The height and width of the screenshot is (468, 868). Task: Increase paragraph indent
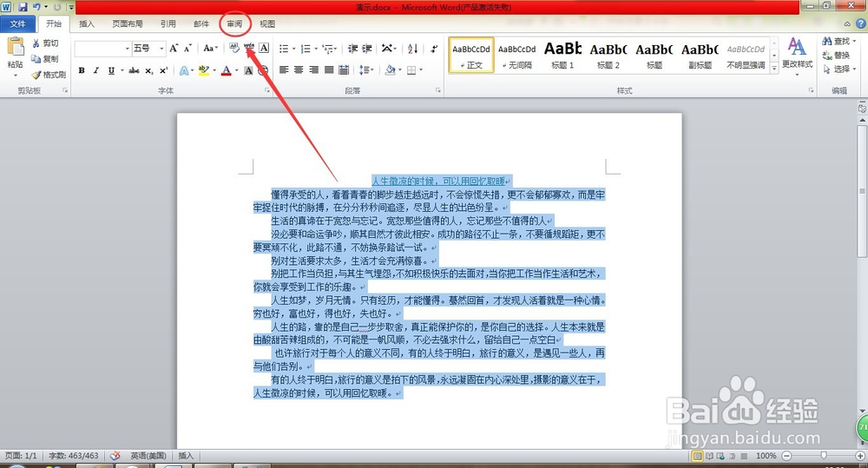[x=367, y=49]
